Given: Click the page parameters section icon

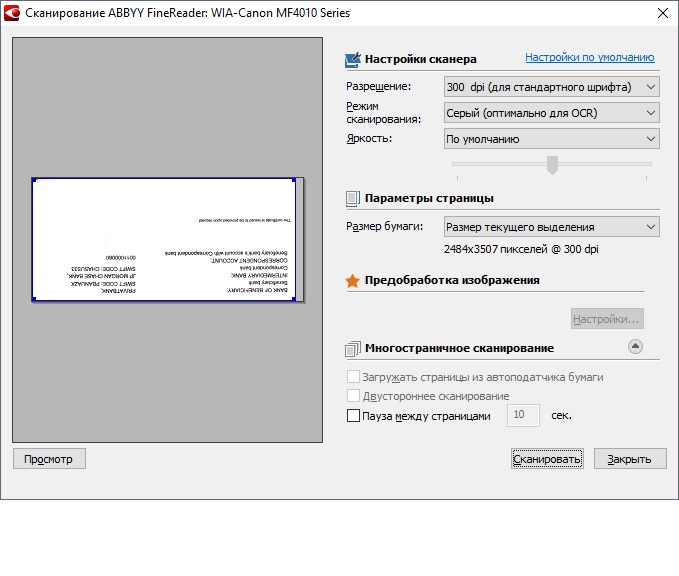Looking at the screenshot, I should (x=352, y=198).
